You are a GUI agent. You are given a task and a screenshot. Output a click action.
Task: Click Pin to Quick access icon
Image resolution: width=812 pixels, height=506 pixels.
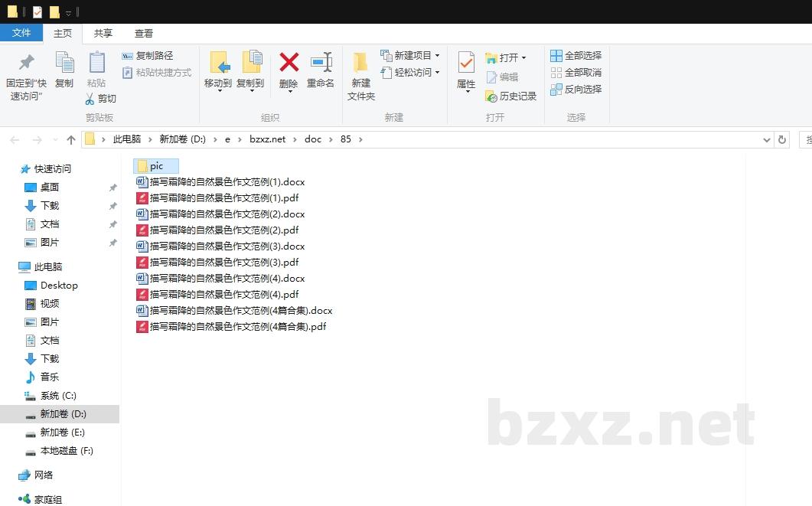point(27,63)
